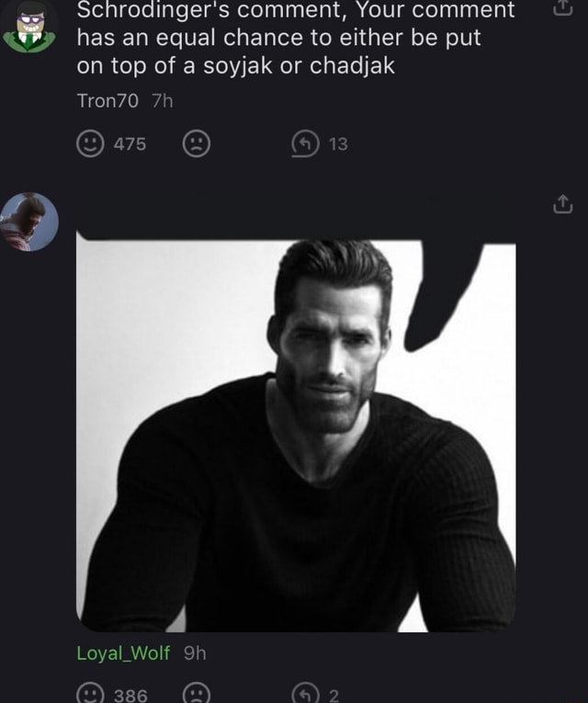Expand the 2 replies to Loyal_Wolf
Image resolution: width=588 pixels, height=703 pixels.
(333, 696)
